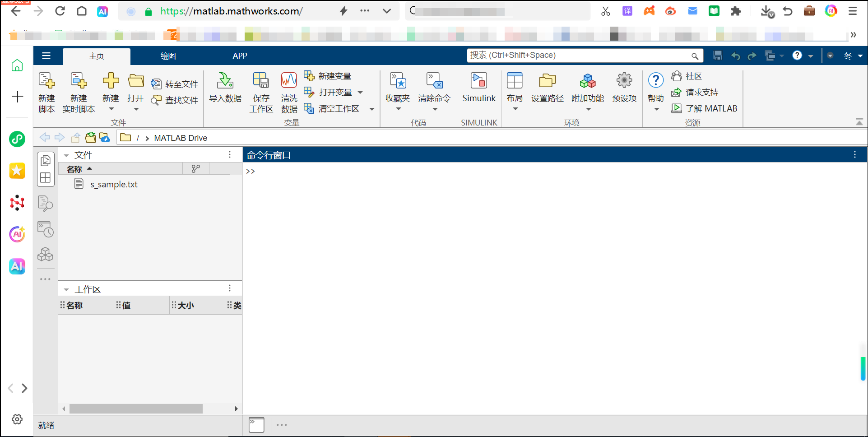Expand the address bar root path chevron

coord(147,138)
